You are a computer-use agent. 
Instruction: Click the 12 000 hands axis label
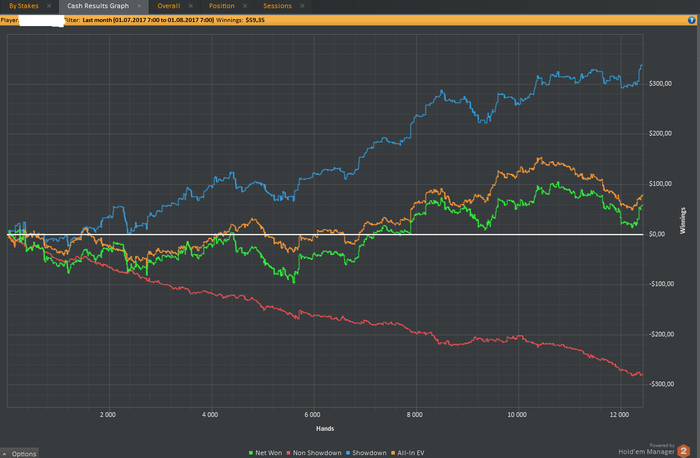[x=619, y=415]
